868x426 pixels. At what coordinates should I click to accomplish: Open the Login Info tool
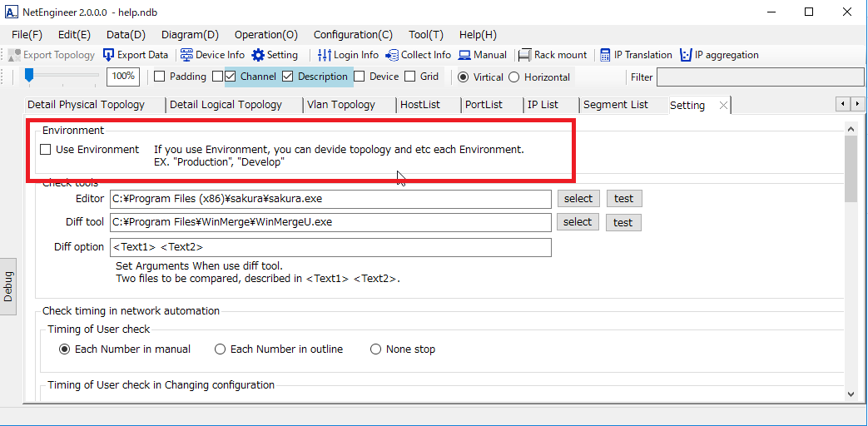(x=325, y=55)
